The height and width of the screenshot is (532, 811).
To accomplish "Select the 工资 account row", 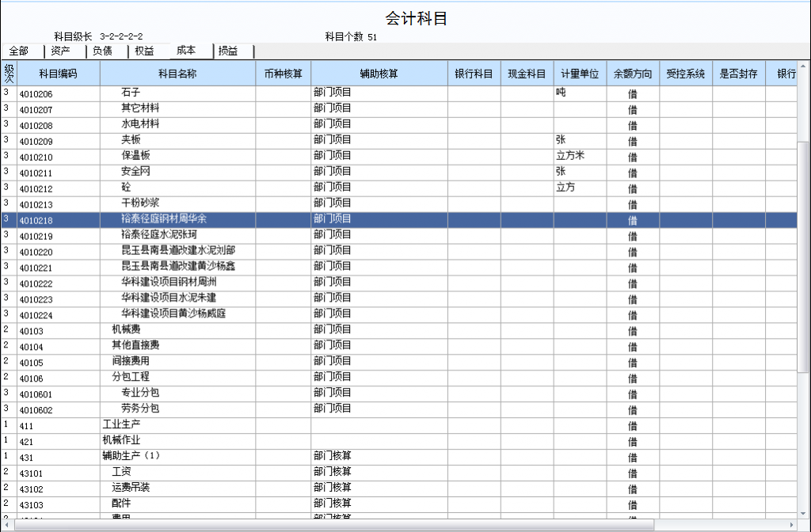I will point(399,473).
